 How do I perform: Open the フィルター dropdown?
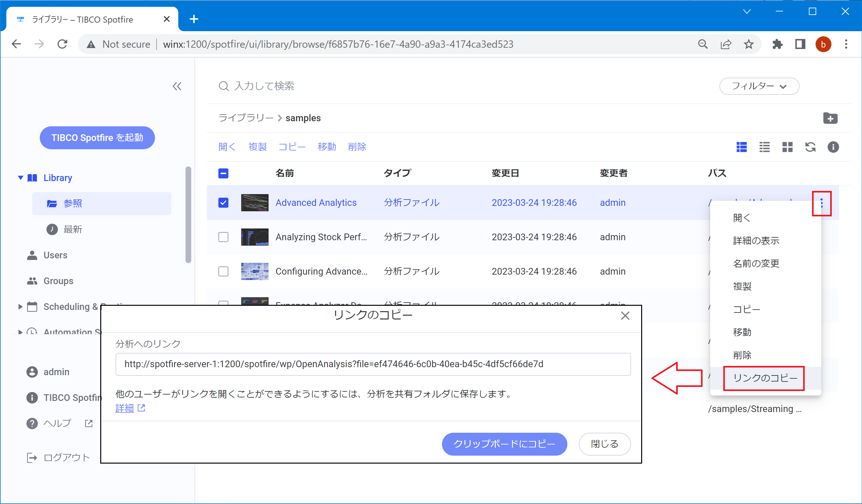pyautogui.click(x=759, y=86)
